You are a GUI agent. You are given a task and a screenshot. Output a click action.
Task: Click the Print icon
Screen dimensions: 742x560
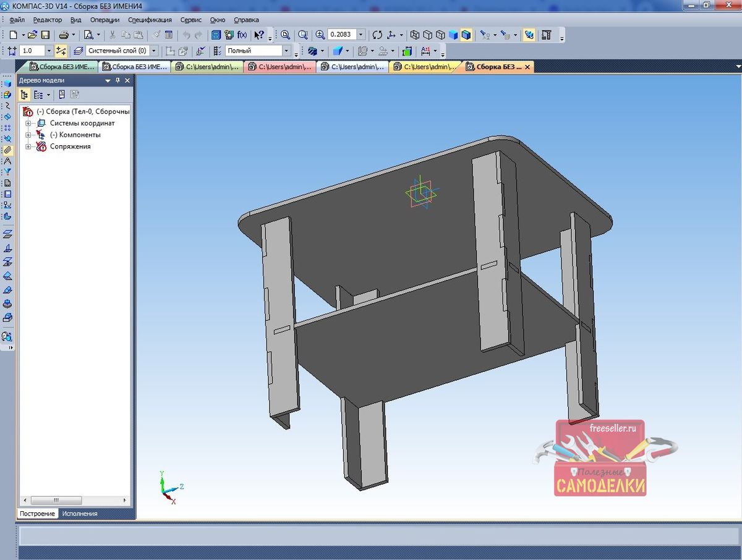click(x=64, y=35)
